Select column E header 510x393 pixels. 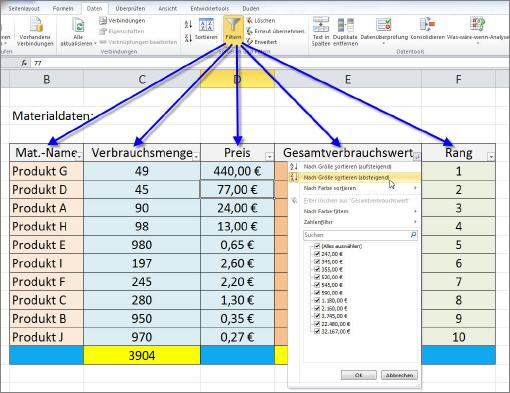(x=348, y=79)
